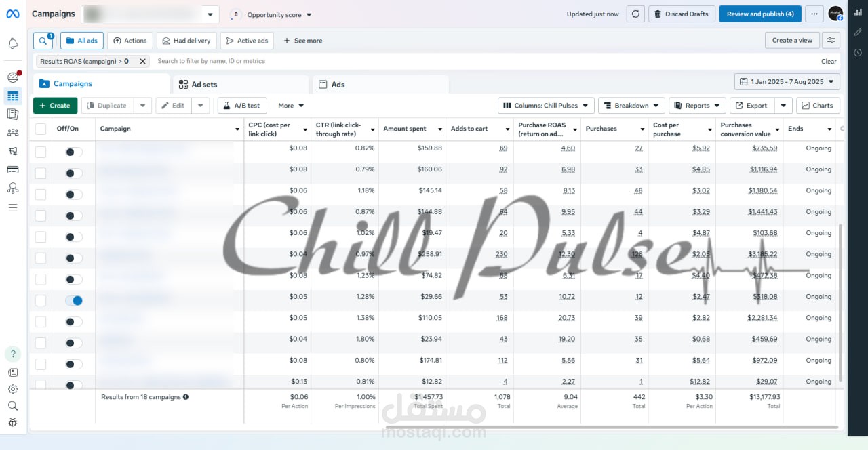The image size is (868, 450).
Task: Open bug report icon in sidebar
Action: (13, 423)
